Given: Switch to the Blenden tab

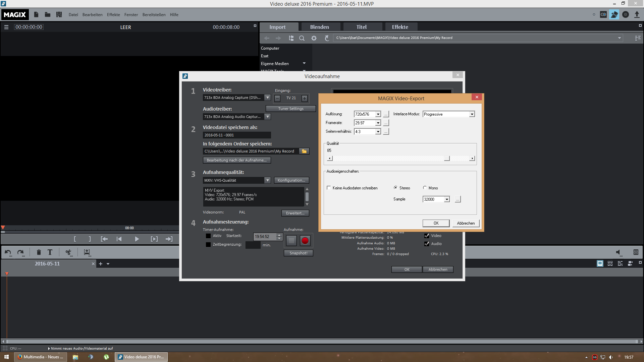Looking at the screenshot, I should point(319,27).
